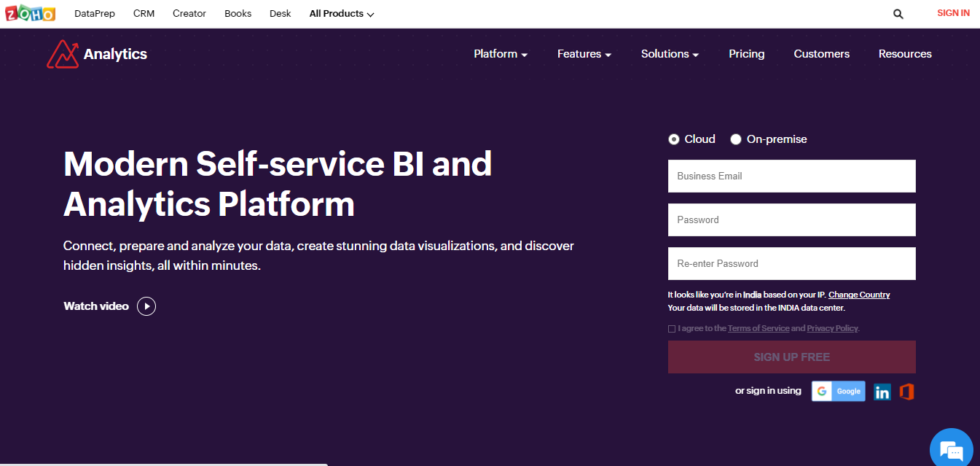Click the SIGN IN link
980x466 pixels.
pyautogui.click(x=953, y=13)
